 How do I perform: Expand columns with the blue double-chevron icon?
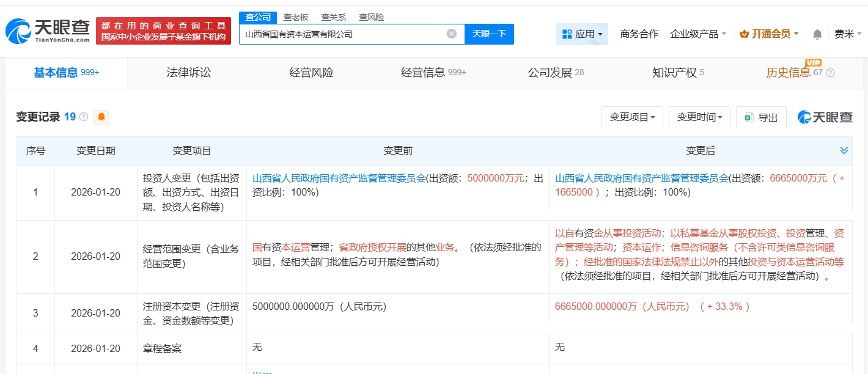(x=844, y=150)
